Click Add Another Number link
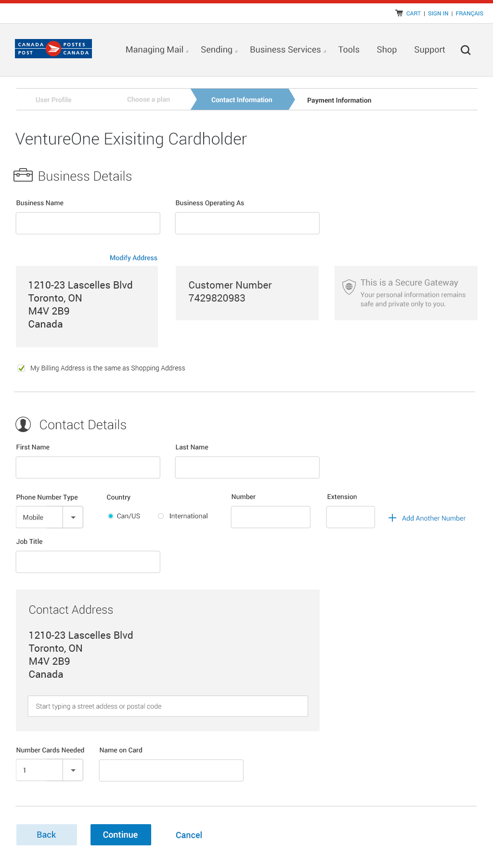The height and width of the screenshot is (868, 493). tap(434, 518)
